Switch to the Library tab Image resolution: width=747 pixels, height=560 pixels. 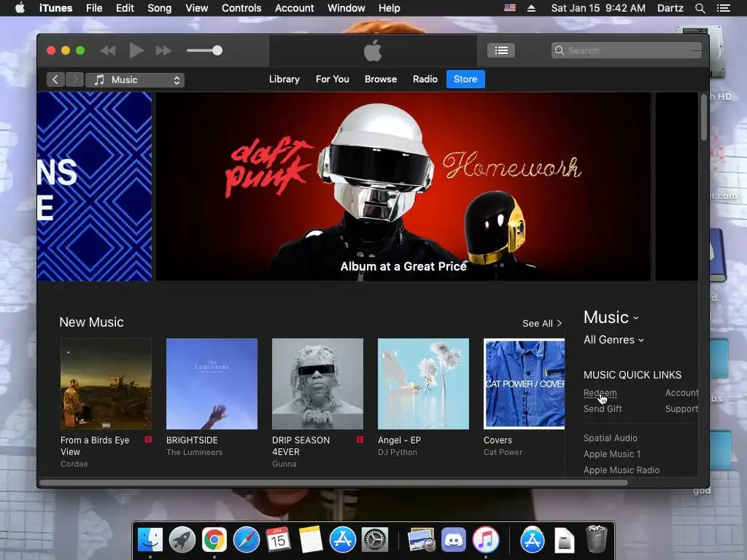click(284, 79)
